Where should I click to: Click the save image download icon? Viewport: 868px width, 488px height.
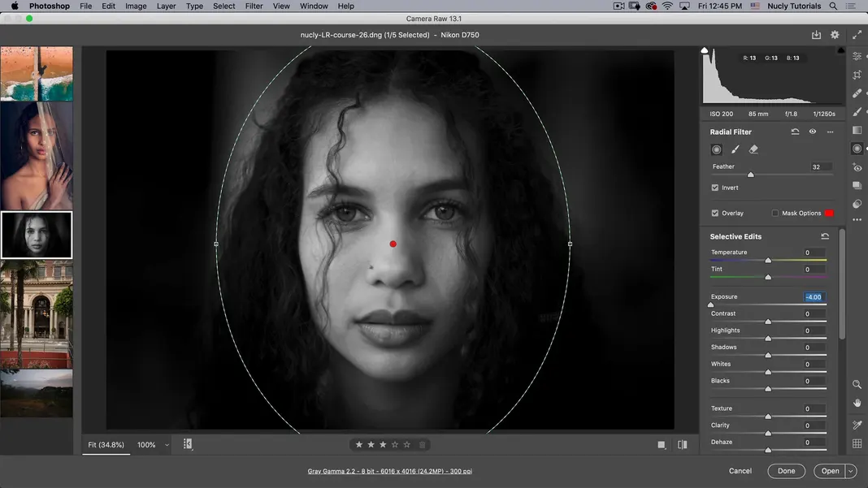coord(816,35)
